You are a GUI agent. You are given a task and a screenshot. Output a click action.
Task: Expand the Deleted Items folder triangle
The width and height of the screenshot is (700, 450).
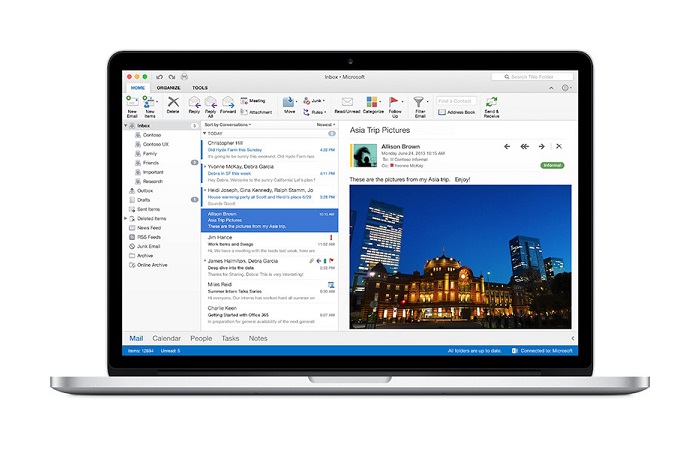point(125,219)
